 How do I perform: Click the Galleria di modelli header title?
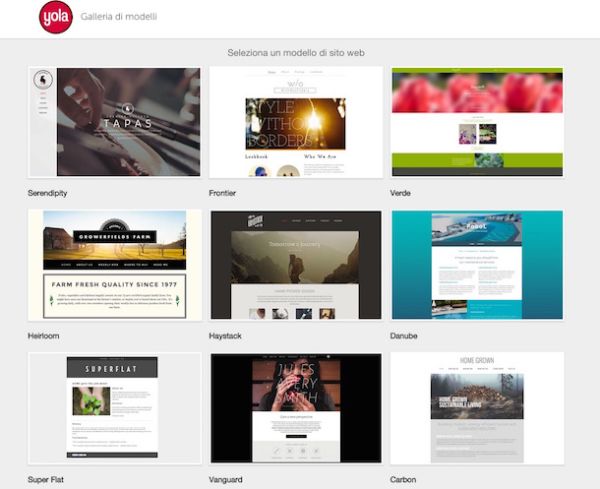(x=118, y=17)
